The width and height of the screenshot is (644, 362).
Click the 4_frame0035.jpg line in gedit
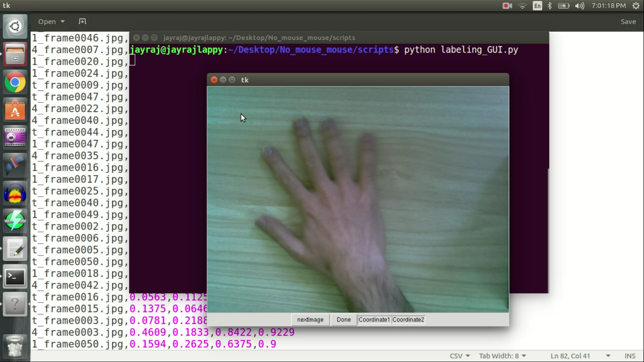[80, 156]
